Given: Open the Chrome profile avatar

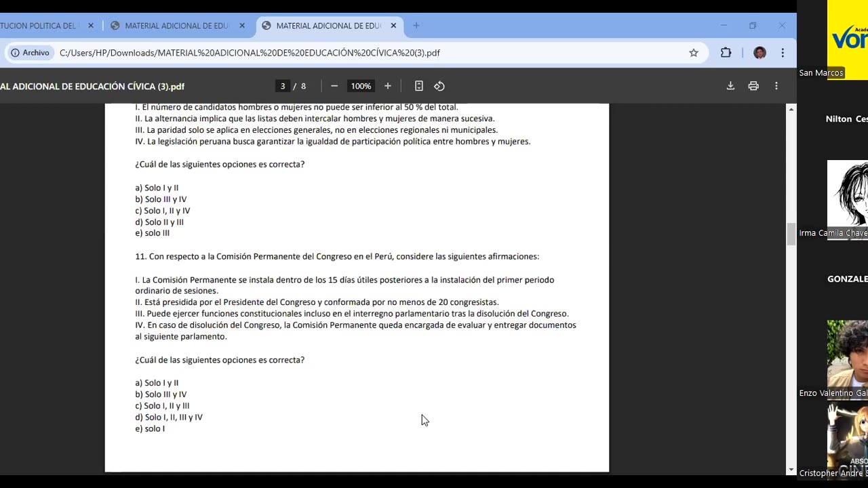Looking at the screenshot, I should (759, 53).
